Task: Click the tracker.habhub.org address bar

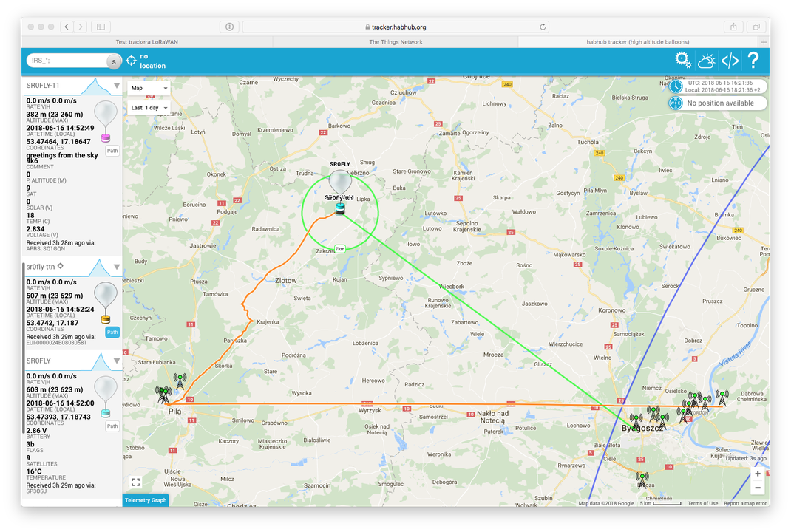Action: click(395, 27)
